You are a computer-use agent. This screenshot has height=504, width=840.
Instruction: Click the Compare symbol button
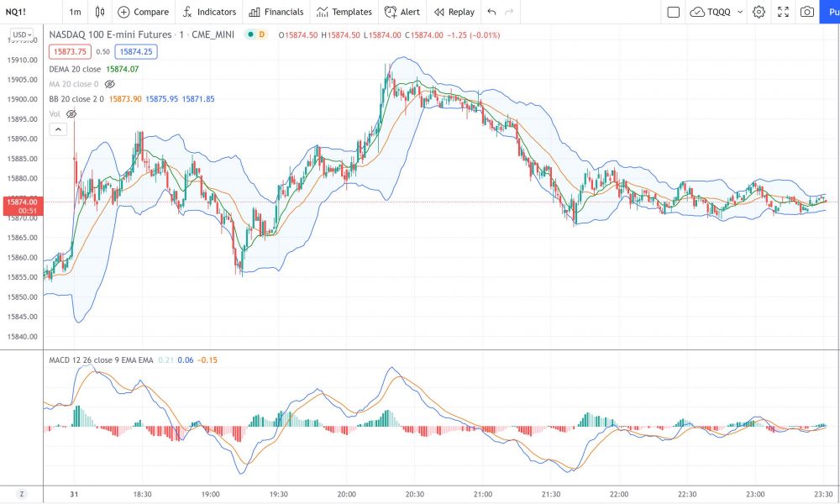pos(143,12)
